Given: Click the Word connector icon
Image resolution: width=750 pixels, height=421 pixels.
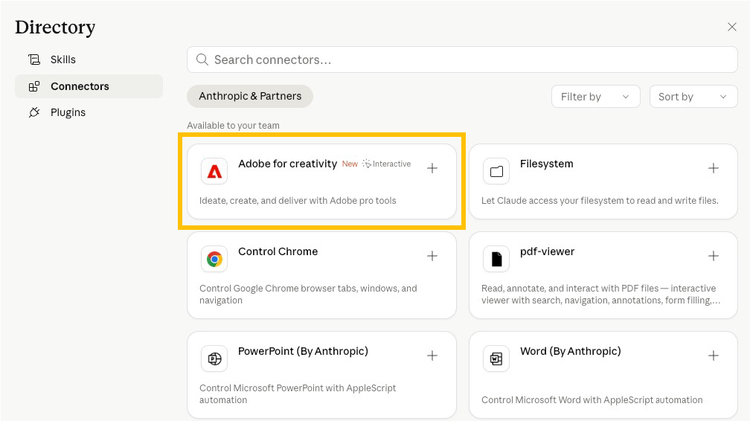Looking at the screenshot, I should [x=496, y=359].
